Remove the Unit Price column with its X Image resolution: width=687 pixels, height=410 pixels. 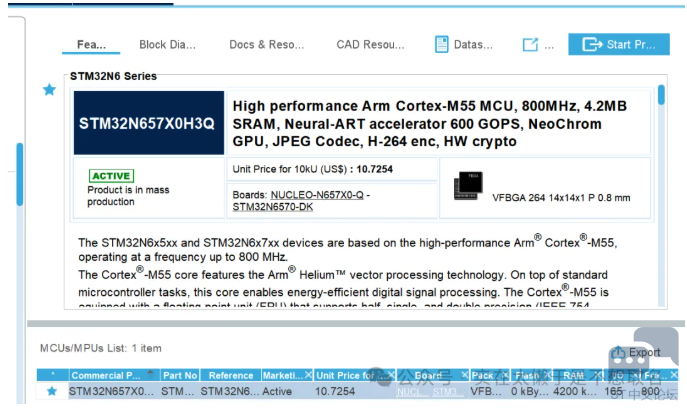click(391, 375)
